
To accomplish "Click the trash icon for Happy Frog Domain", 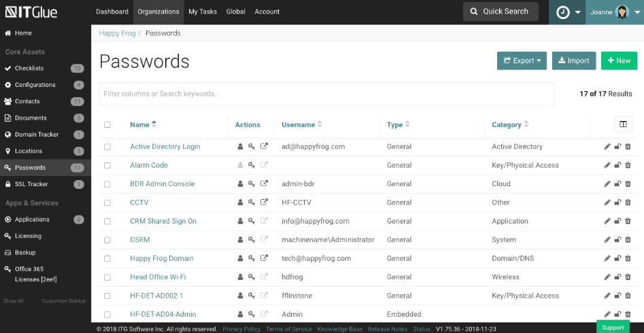I will coord(628,258).
